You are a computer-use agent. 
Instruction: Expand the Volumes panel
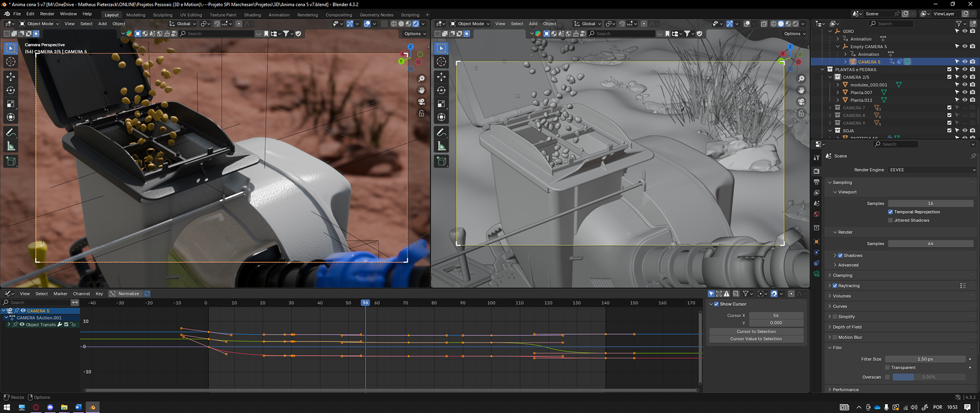(830, 296)
